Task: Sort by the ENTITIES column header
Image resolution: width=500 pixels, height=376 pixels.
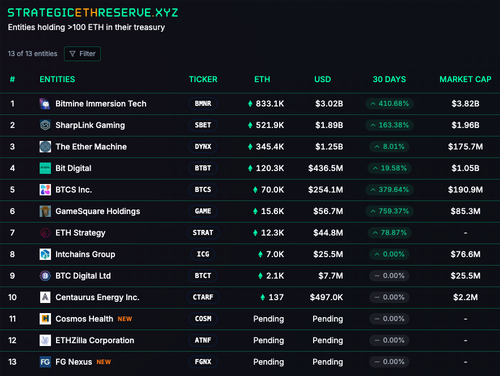Action: point(57,79)
